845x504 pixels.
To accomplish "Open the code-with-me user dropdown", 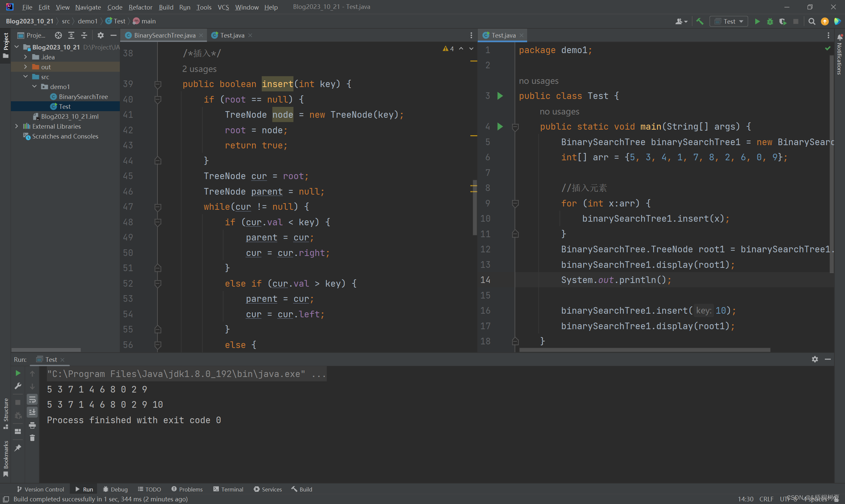I will (681, 21).
